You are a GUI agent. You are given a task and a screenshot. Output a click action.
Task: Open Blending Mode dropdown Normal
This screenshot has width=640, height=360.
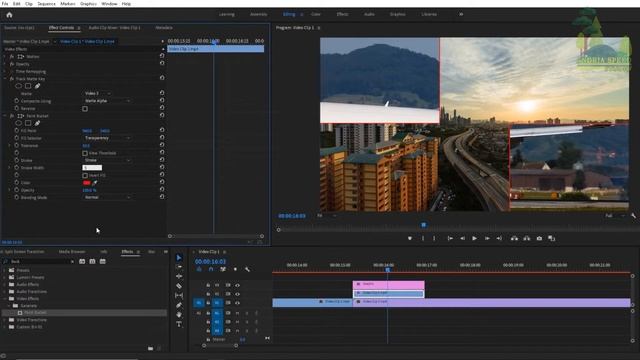click(107, 198)
